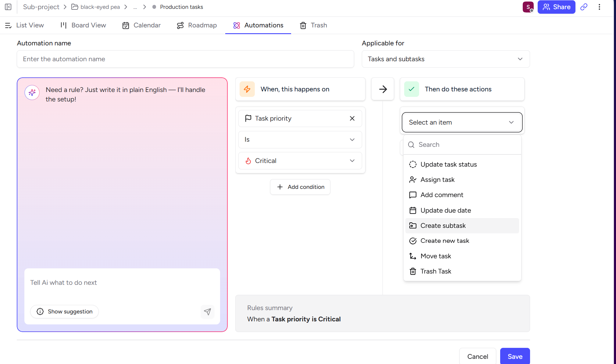616x364 pixels.
Task: Open the Is operator dropdown
Action: (300, 140)
